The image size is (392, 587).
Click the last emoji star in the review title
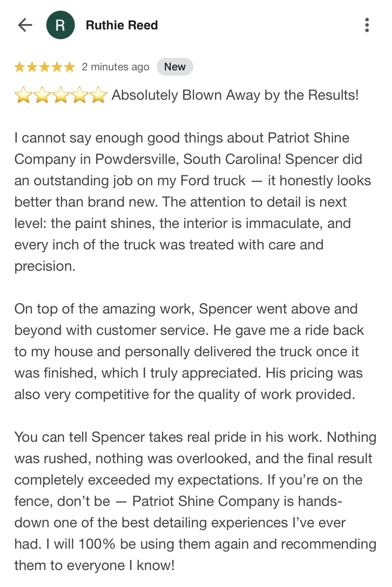tap(98, 95)
